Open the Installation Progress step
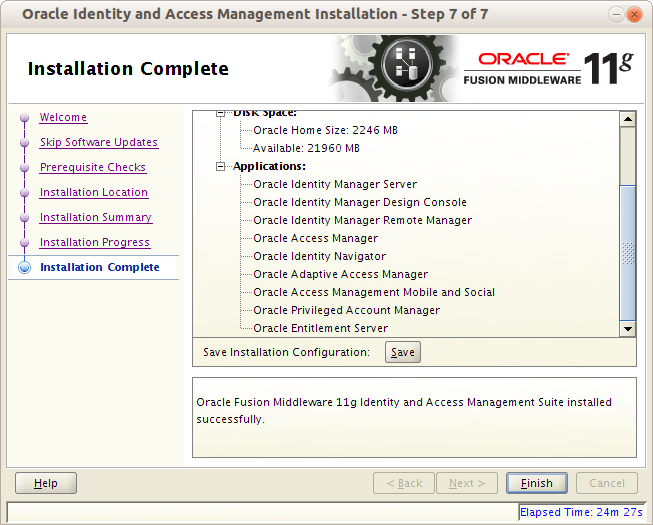Viewport: 653px width, 525px height. tap(95, 242)
